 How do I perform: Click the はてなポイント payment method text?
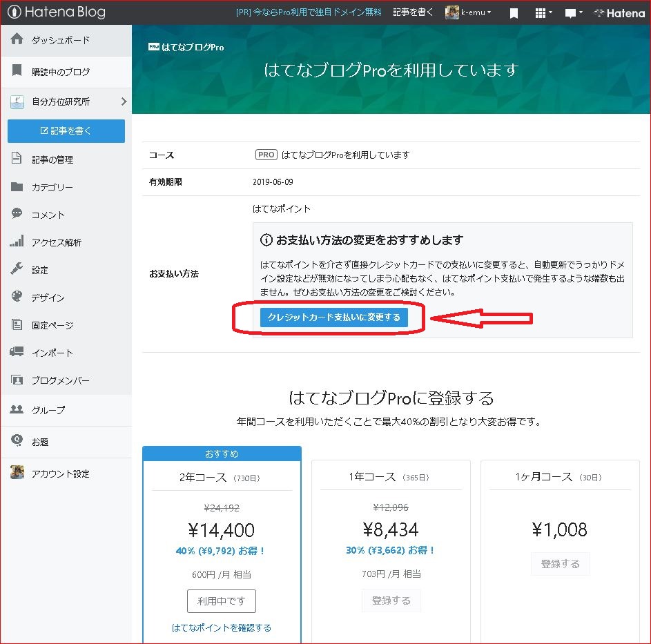point(281,209)
